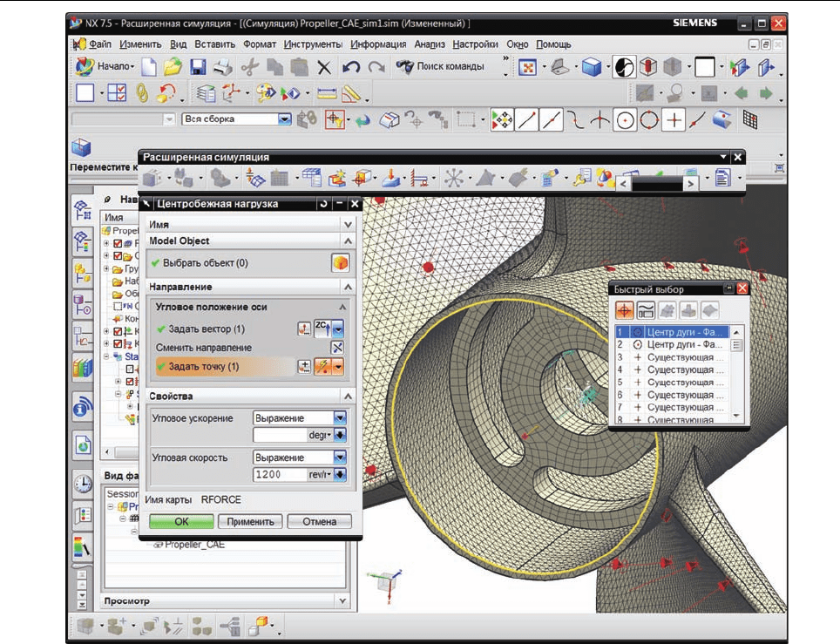Enable the Snap Point toggle with grid dots icon
Viewport: 840px width, 644px height.
[502, 120]
